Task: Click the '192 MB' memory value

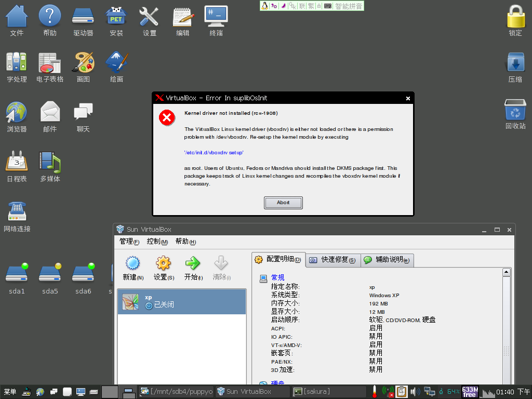Action: point(378,303)
